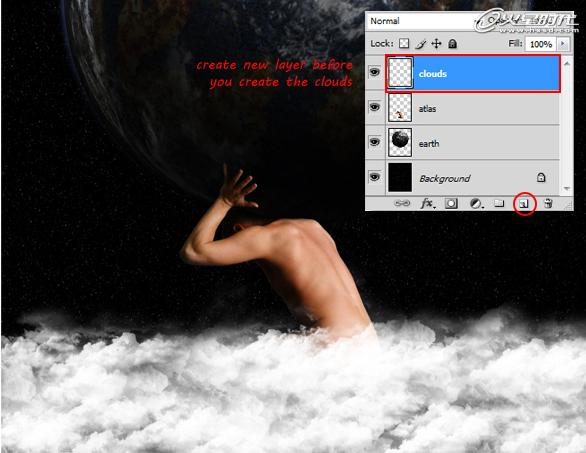The width and height of the screenshot is (586, 453).
Task: Click the lock position move icon
Action: pyautogui.click(x=436, y=44)
